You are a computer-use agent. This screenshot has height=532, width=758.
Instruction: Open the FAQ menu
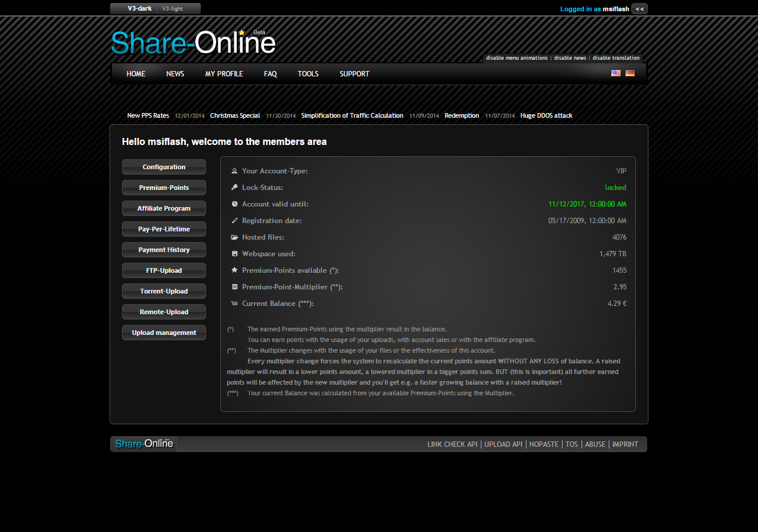tap(271, 74)
